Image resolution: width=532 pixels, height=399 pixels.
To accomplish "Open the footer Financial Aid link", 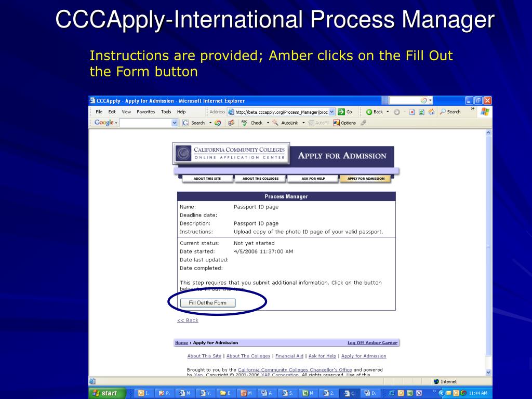I will click(x=289, y=356).
